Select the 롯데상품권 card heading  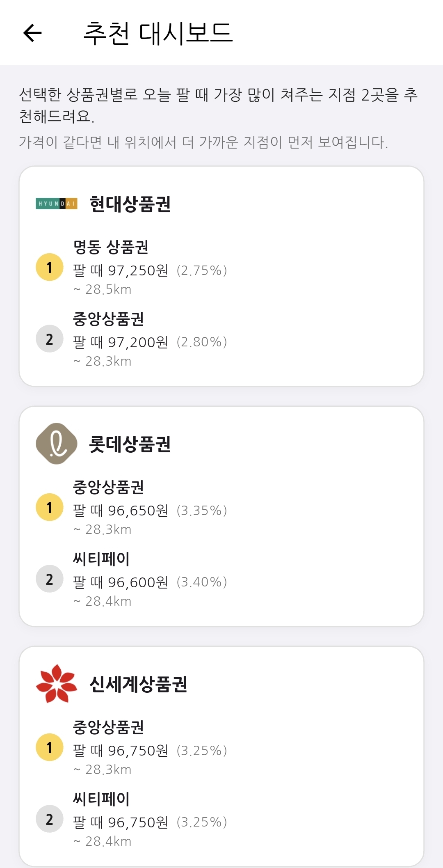tap(130, 444)
